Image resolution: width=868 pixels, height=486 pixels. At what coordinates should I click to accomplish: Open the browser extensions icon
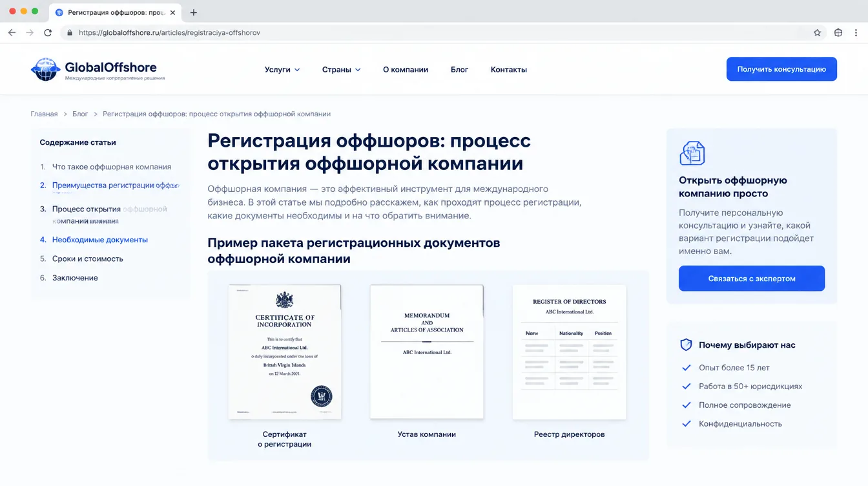pos(838,32)
